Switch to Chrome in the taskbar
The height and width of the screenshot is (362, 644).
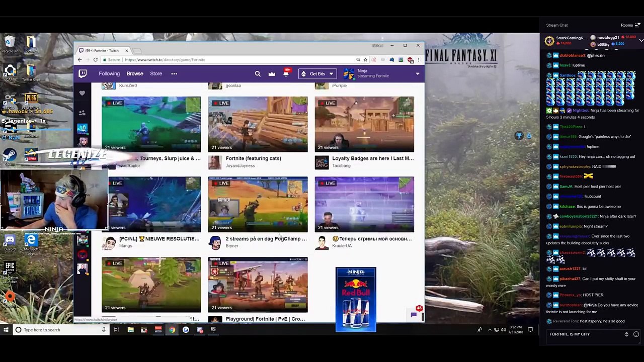click(x=172, y=330)
